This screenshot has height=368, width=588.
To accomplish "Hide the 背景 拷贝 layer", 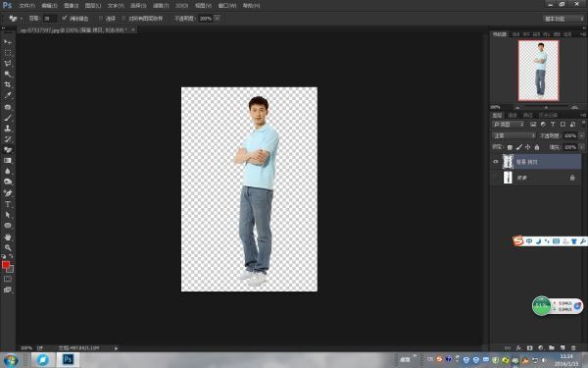I will click(x=496, y=162).
